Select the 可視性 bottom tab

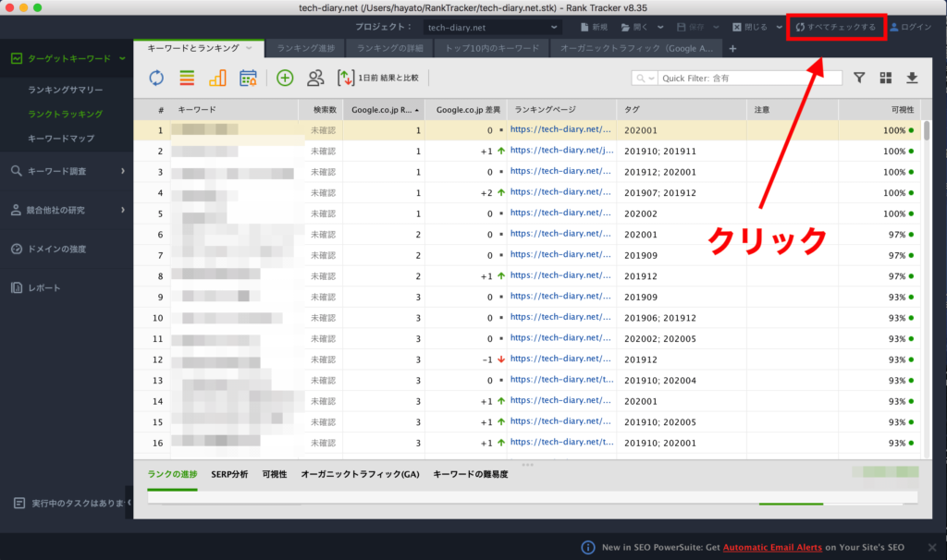[x=275, y=474]
